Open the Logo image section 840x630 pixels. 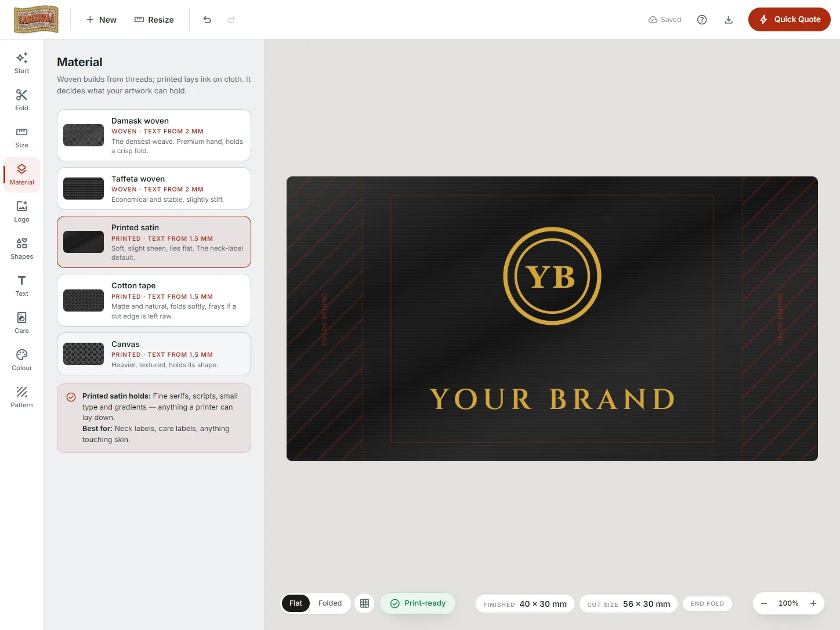(x=21, y=212)
